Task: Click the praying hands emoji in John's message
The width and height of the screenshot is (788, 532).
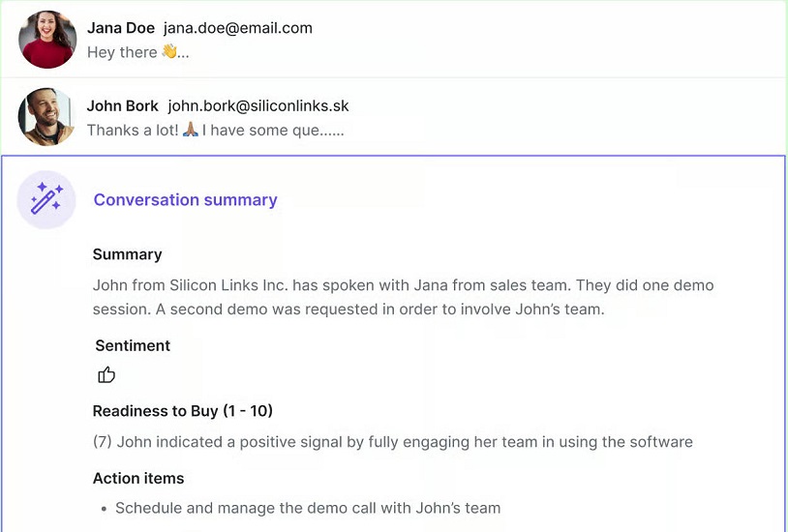Action: click(190, 130)
